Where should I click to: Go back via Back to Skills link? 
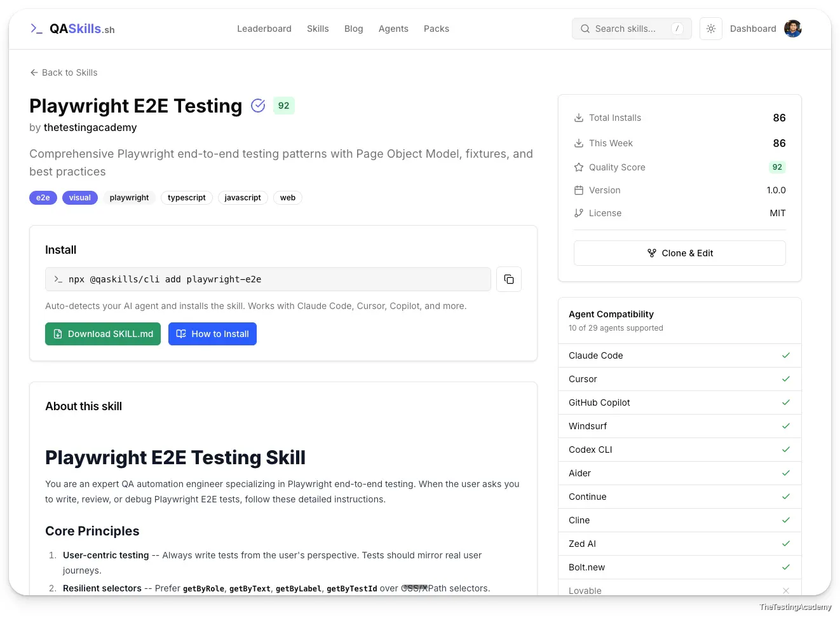[x=64, y=72]
